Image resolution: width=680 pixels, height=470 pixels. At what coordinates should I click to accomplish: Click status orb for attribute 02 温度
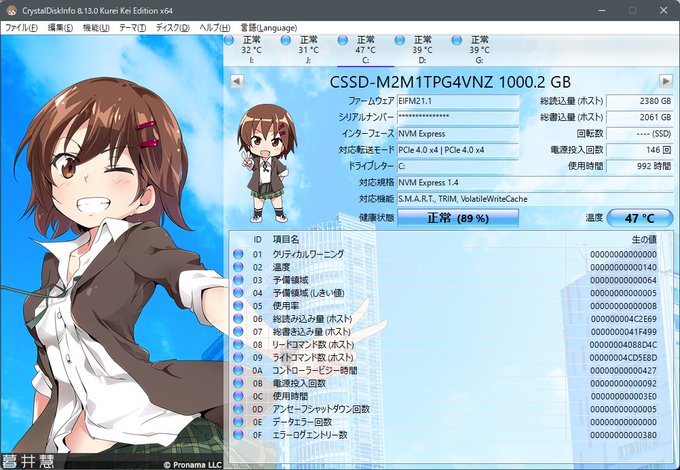click(x=238, y=267)
